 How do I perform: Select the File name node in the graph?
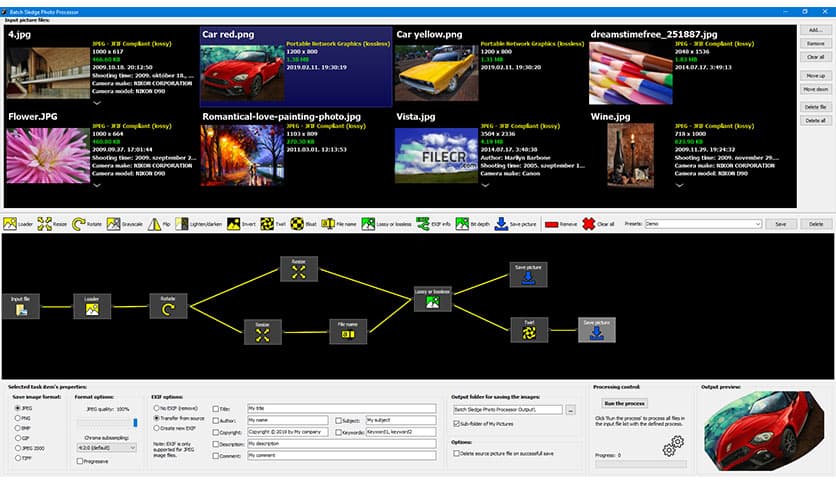(348, 332)
